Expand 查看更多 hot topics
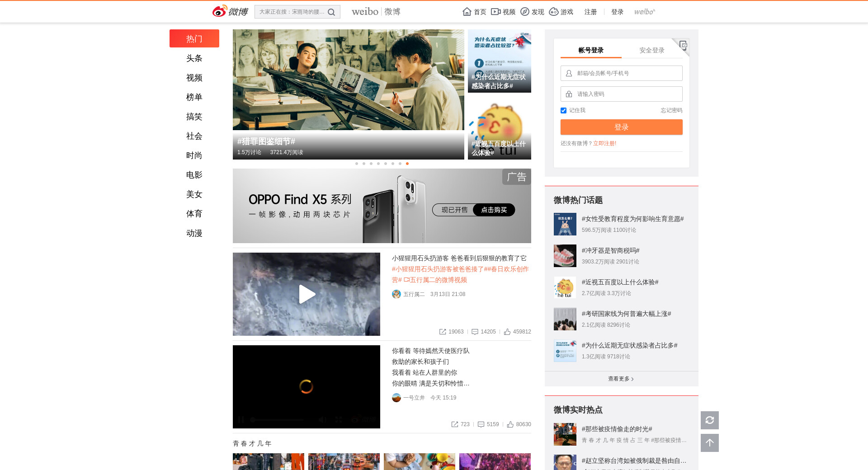The width and height of the screenshot is (868, 470). point(621,379)
